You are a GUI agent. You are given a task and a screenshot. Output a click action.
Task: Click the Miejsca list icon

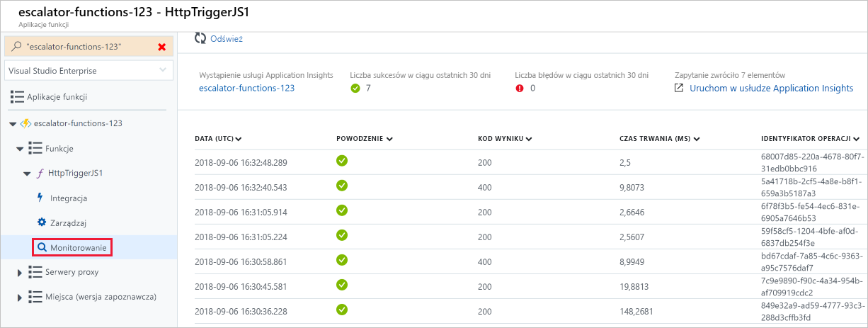pos(35,297)
